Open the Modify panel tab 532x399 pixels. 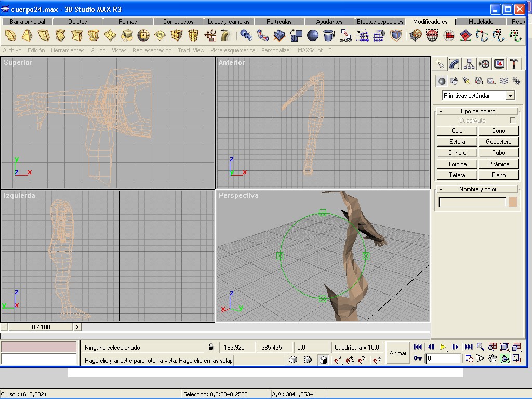point(454,64)
